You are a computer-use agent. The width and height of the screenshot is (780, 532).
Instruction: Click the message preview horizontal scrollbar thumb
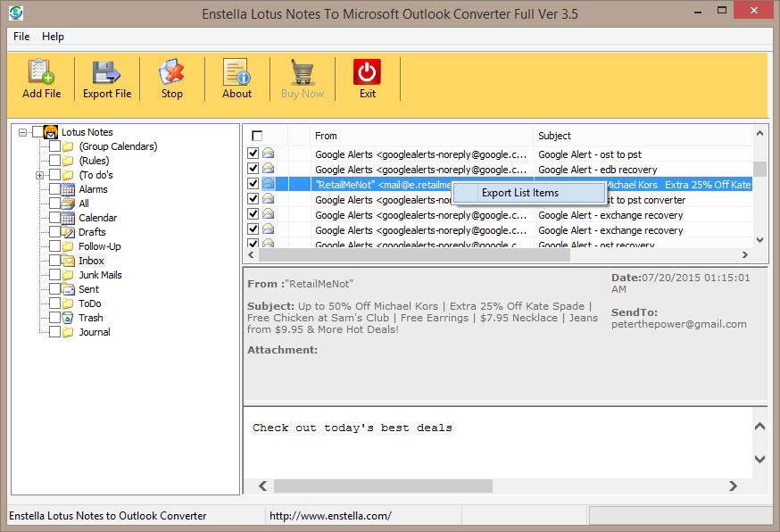click(x=383, y=486)
